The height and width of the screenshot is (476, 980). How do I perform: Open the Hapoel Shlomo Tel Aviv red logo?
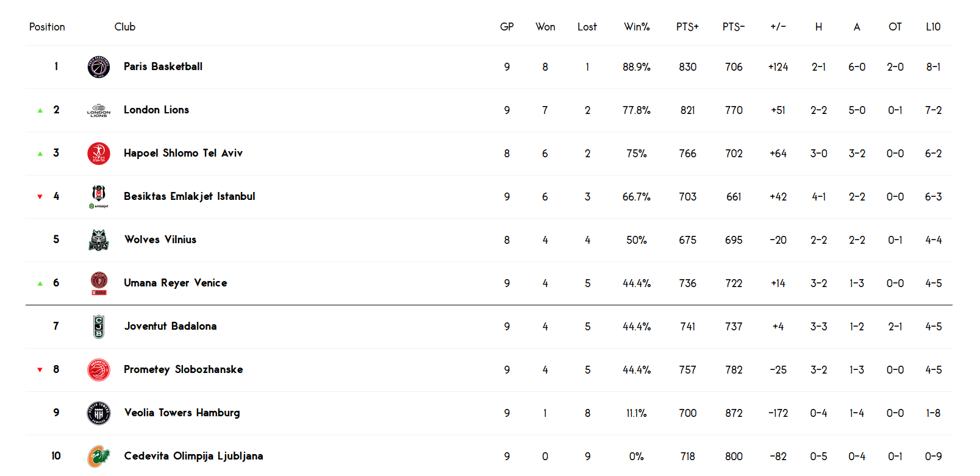coord(99,154)
